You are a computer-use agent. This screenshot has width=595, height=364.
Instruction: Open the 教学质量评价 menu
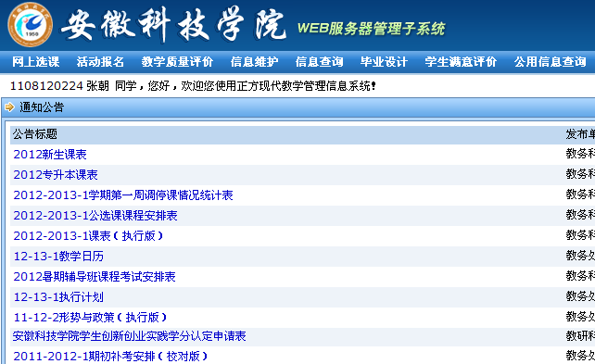coord(177,61)
